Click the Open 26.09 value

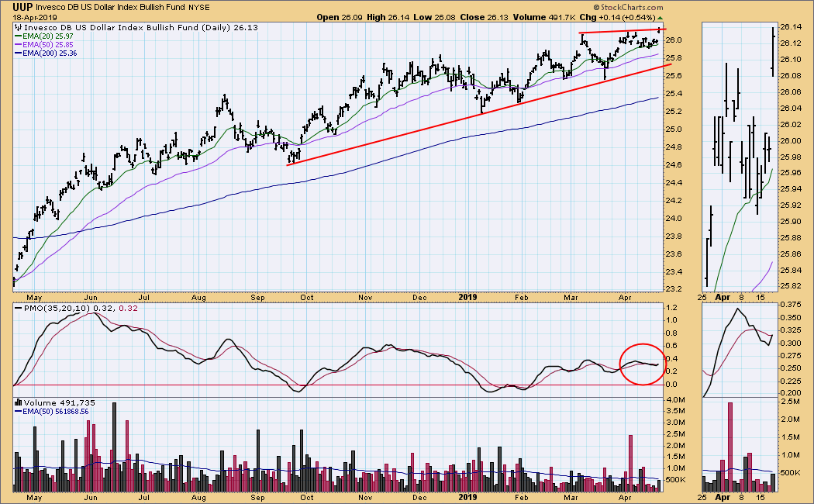pos(340,17)
